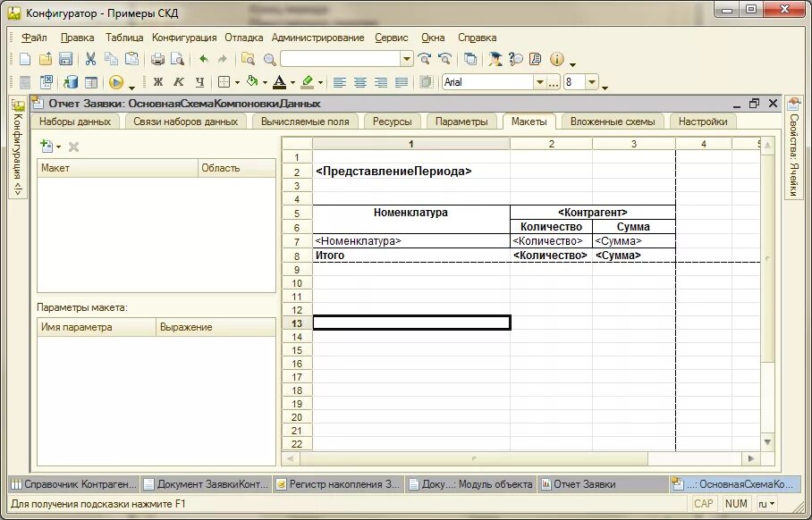The image size is (812, 520).
Task: Open the add template dropdown arrow
Action: pos(58,147)
